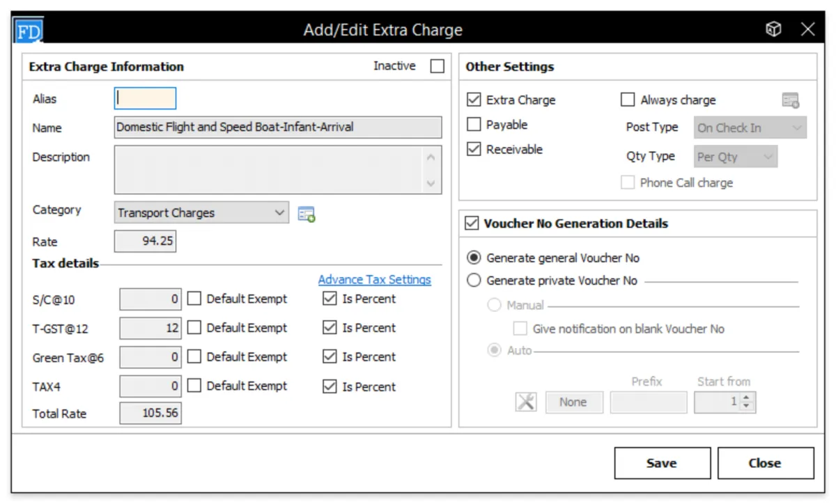Click the Alias input field
This screenshot has width=836, height=504.
pos(146,99)
